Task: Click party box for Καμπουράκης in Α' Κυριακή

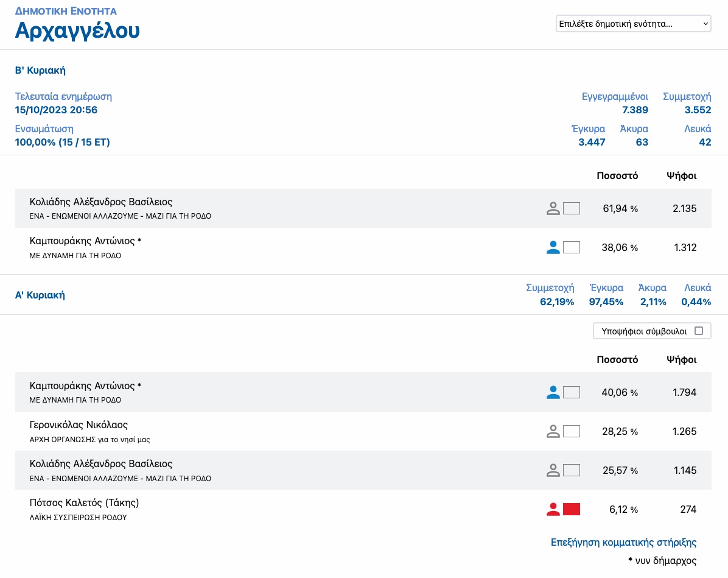Action: (x=572, y=393)
